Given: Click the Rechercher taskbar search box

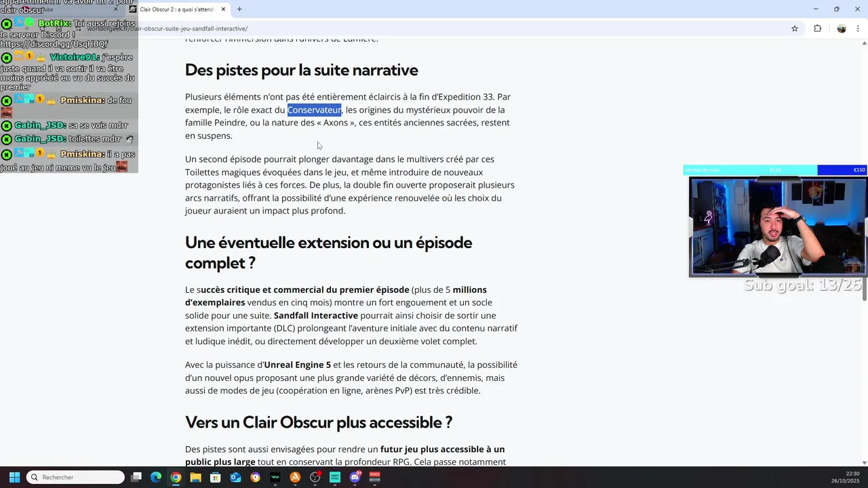Looking at the screenshot, I should (75, 477).
